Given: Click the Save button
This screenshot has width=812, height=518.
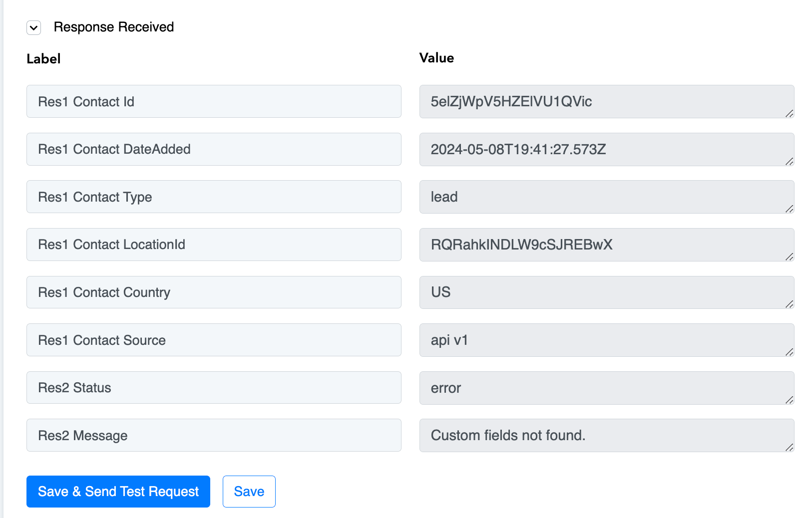Looking at the screenshot, I should 249,492.
